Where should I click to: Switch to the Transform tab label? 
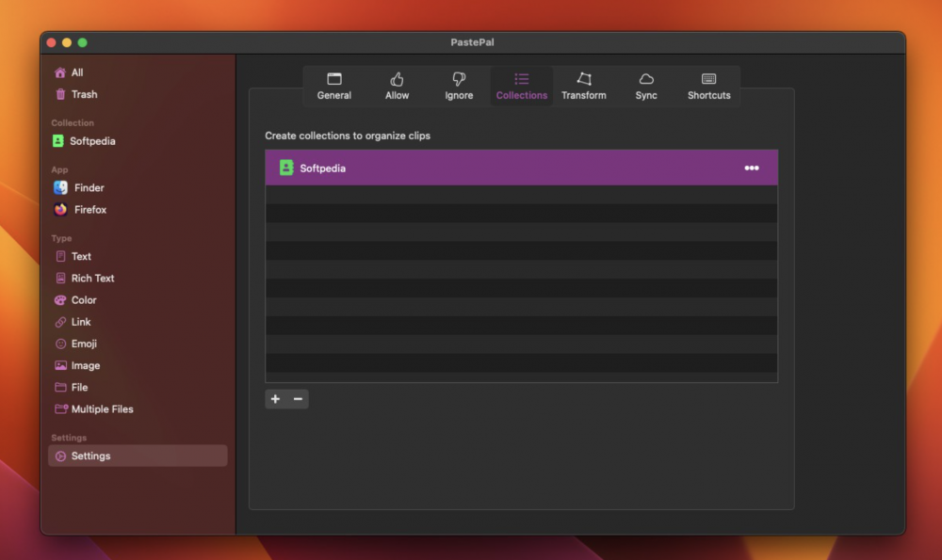click(584, 95)
